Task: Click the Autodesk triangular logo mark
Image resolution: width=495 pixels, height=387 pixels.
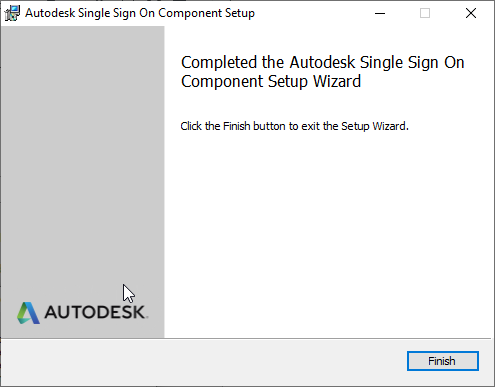Action: [x=28, y=313]
